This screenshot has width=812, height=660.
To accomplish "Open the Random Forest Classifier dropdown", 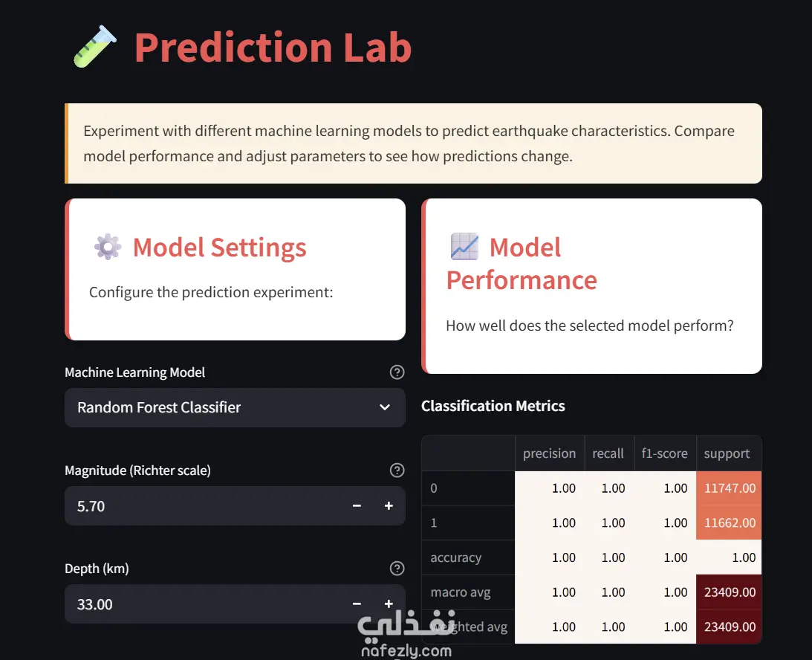I will click(223, 407).
